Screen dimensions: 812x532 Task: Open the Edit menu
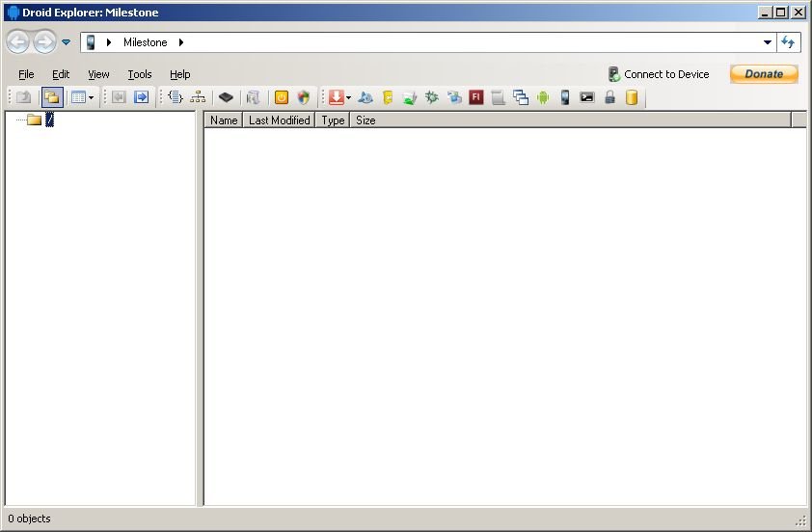(x=61, y=74)
